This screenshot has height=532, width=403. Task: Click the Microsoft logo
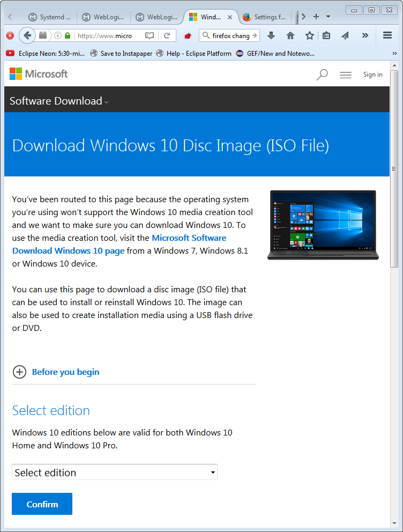[x=39, y=74]
